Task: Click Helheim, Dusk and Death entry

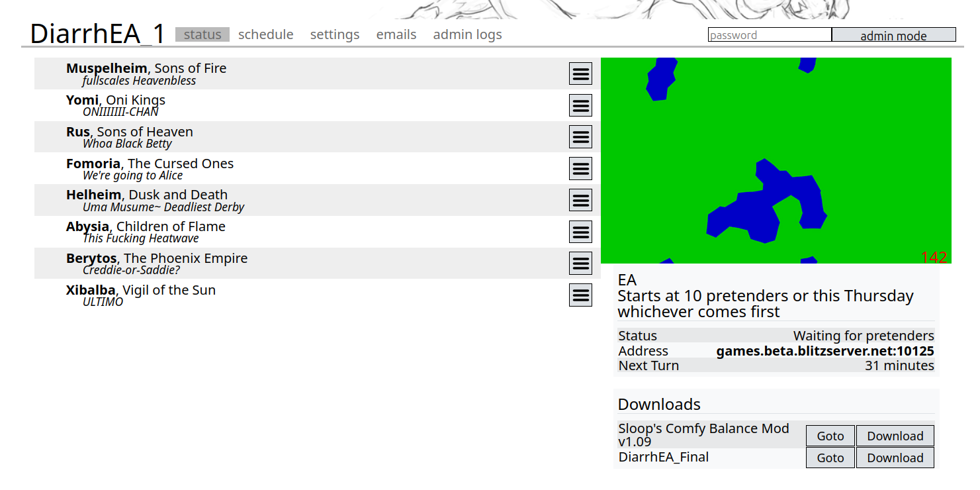Action: coord(147,195)
